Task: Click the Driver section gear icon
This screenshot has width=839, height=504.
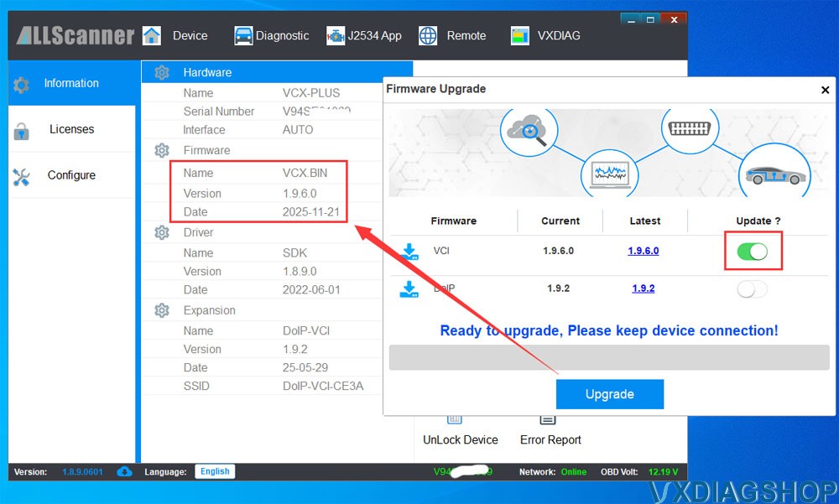Action: click(x=162, y=233)
